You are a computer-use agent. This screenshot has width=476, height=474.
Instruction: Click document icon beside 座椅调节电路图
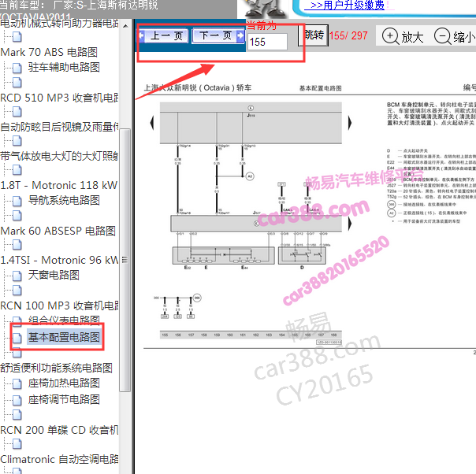pos(17,400)
